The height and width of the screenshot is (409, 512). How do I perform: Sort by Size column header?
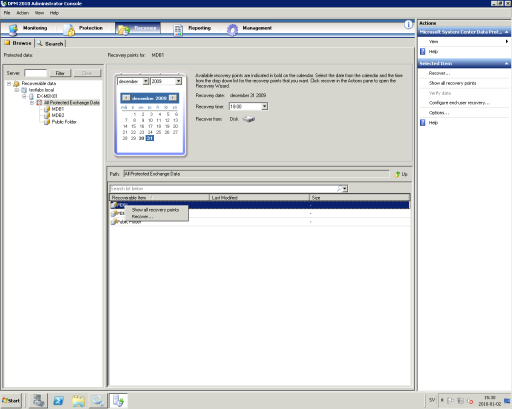point(360,198)
